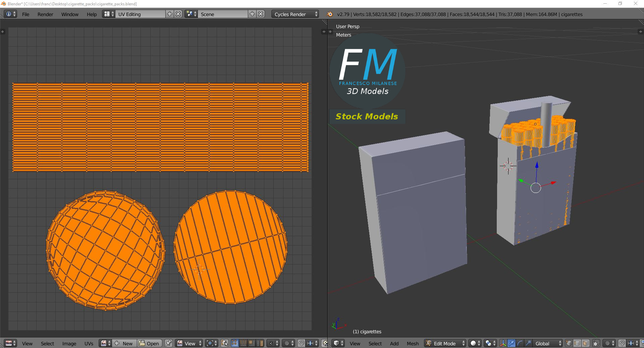The image size is (644, 348).
Task: Enable UV vertex select mode
Action: pyautogui.click(x=234, y=343)
